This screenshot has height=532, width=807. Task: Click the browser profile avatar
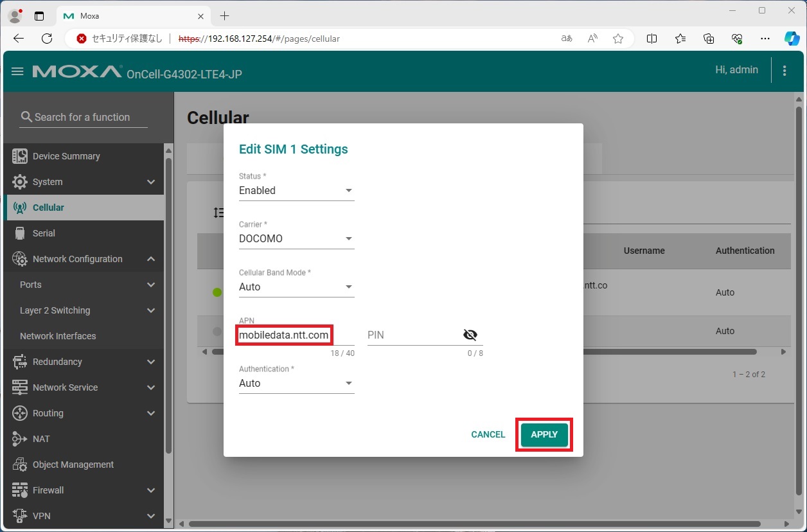pos(14,15)
